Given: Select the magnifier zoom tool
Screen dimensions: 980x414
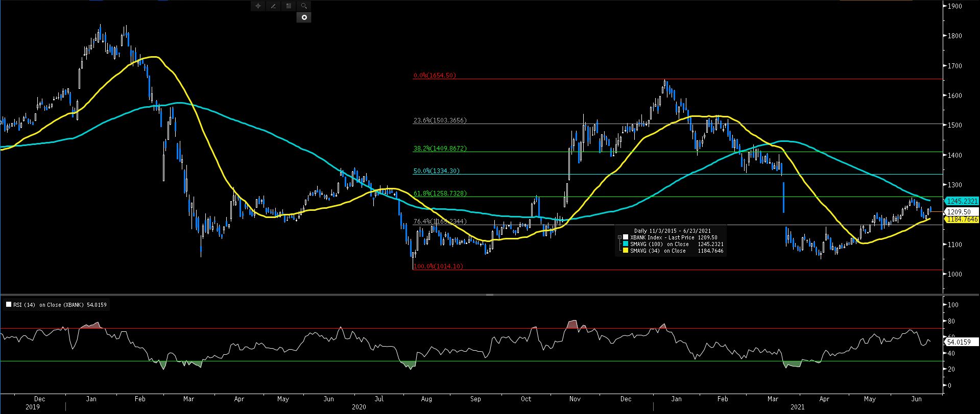Looking at the screenshot, I should tap(304, 6).
